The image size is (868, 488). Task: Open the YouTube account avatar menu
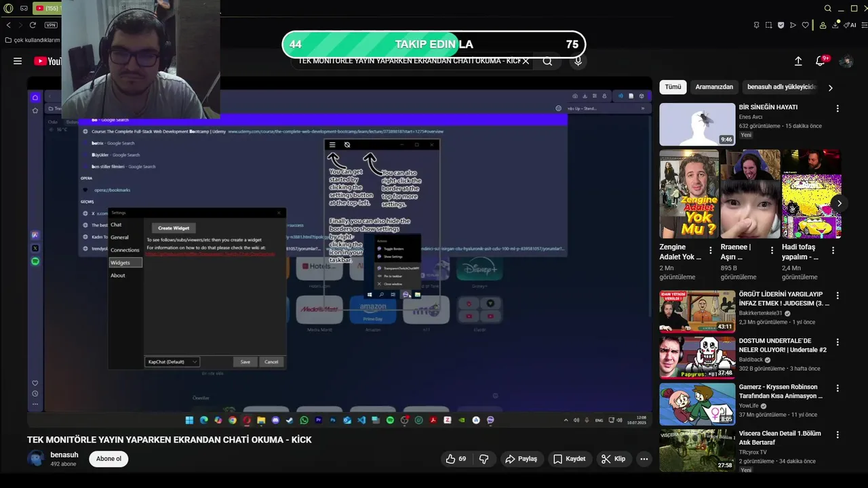[846, 61]
